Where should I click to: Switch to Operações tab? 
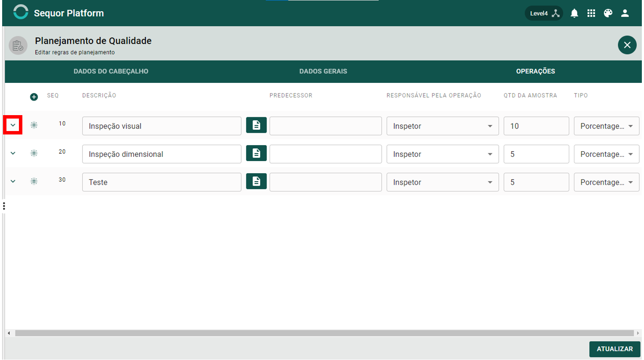[x=536, y=71]
